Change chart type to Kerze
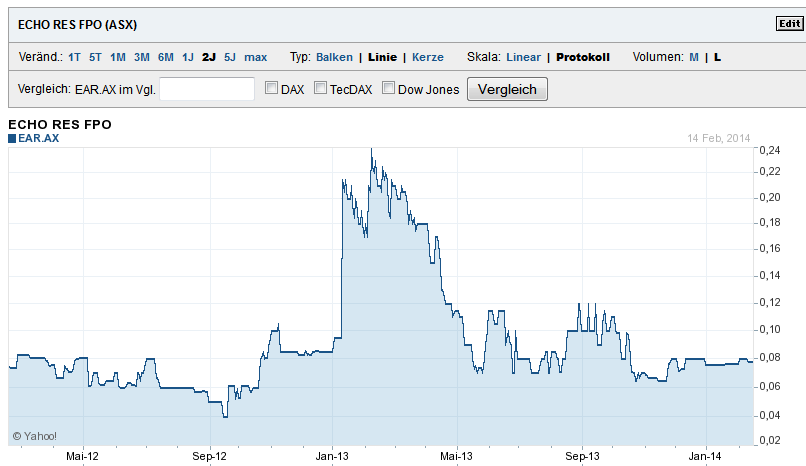This screenshot has width=806, height=466. tap(428, 57)
